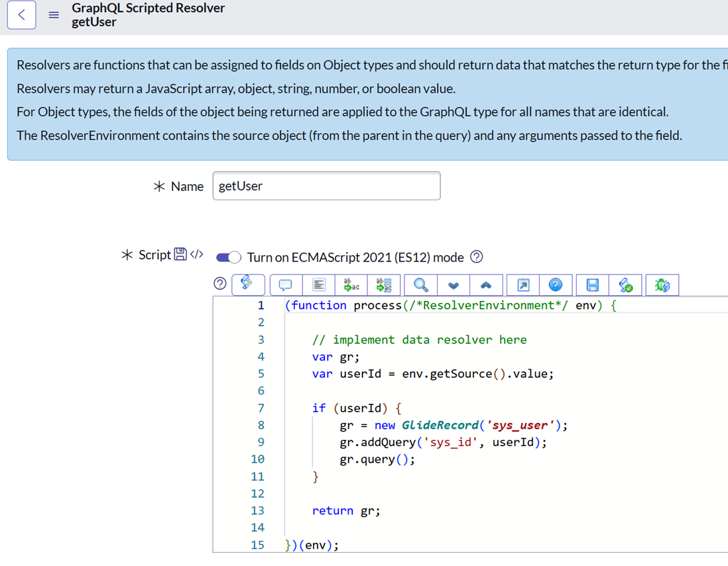Click the comment toggle speech bubble icon
The height and width of the screenshot is (566, 728).
(286, 285)
